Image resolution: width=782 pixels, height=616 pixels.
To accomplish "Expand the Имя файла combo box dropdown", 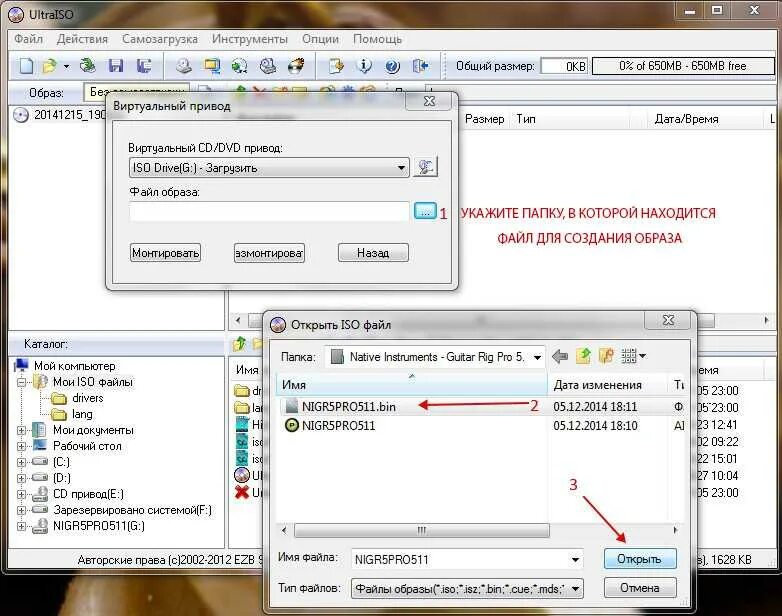I will [575, 560].
